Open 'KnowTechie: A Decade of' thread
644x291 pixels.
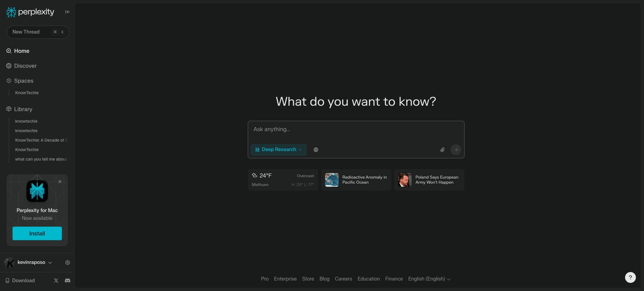(x=41, y=140)
